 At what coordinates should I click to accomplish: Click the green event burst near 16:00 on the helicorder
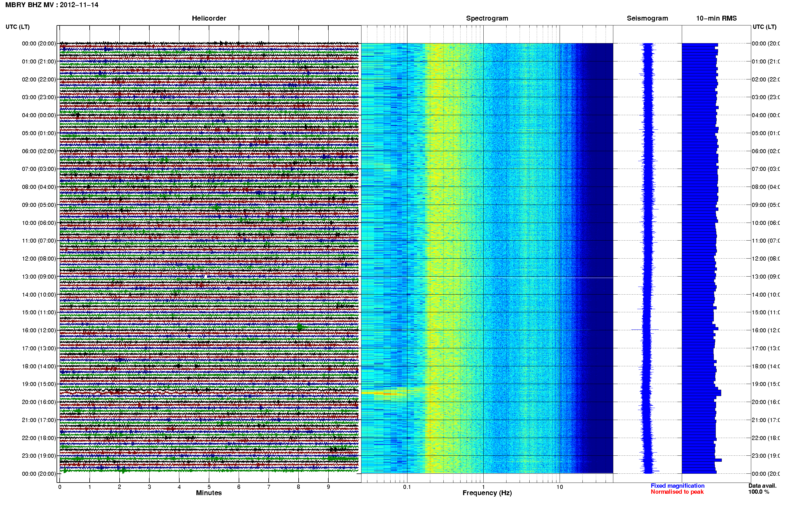(300, 327)
